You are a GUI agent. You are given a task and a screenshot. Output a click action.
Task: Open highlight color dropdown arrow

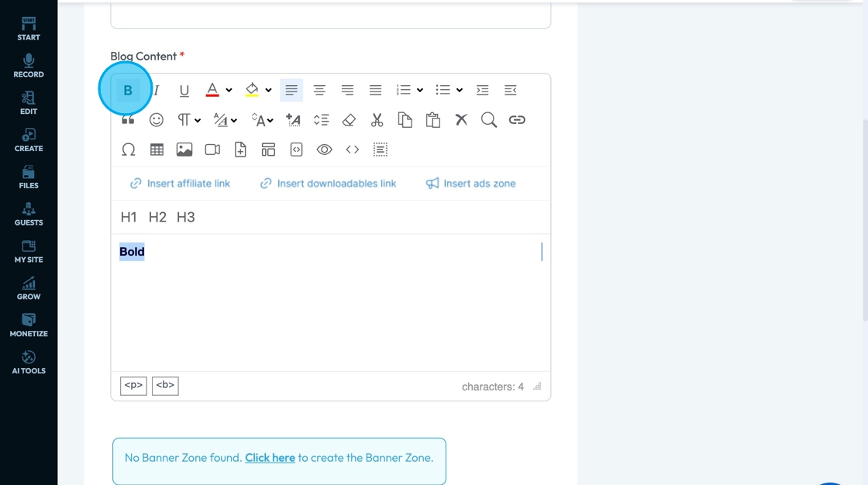click(268, 90)
